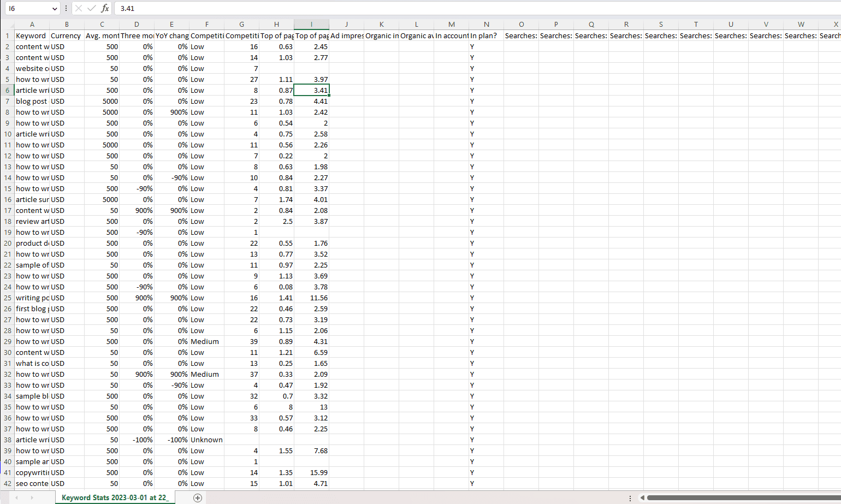841x504 pixels.
Task: Add a new worksheet with the plus icon
Action: point(198,497)
